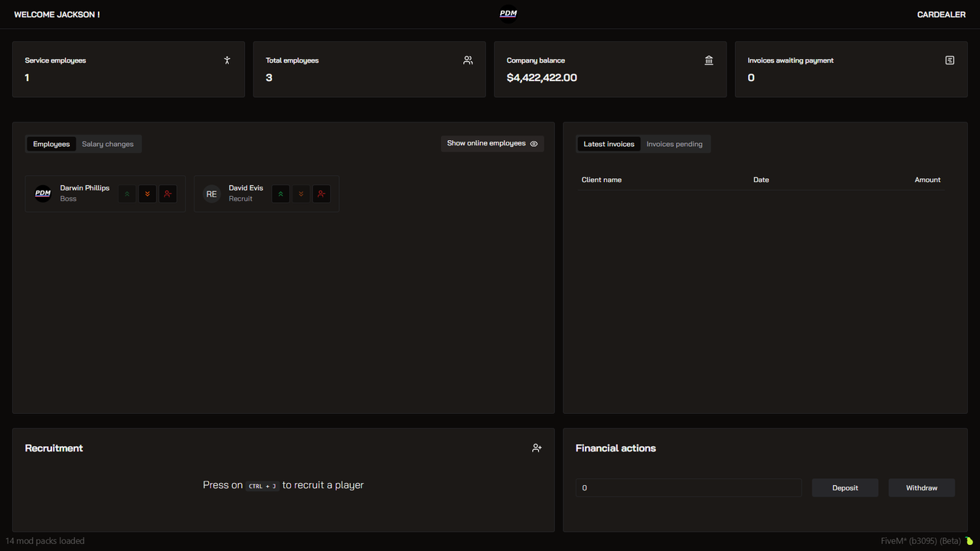Open the Invoices pending tab
This screenshot has height=551, width=980.
coord(674,144)
